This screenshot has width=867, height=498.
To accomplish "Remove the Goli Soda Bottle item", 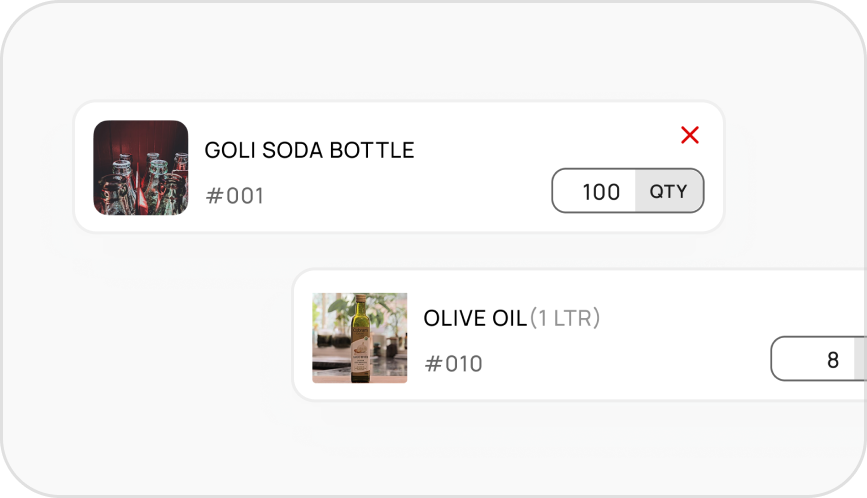I will click(689, 135).
